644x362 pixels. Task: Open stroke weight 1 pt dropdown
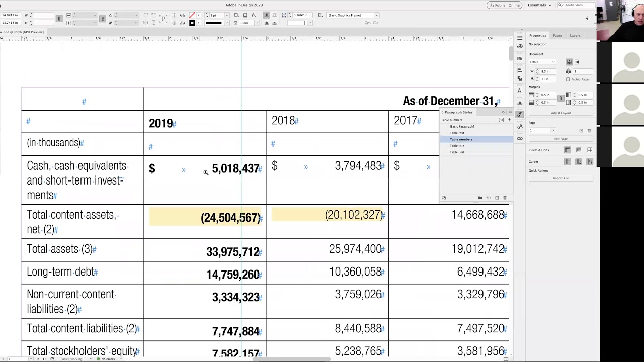click(x=227, y=15)
